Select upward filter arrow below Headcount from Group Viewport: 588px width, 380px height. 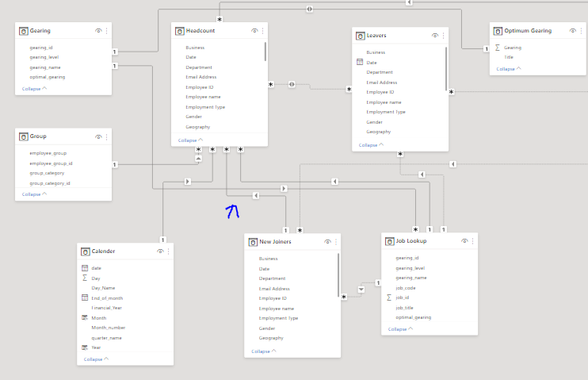198,159
